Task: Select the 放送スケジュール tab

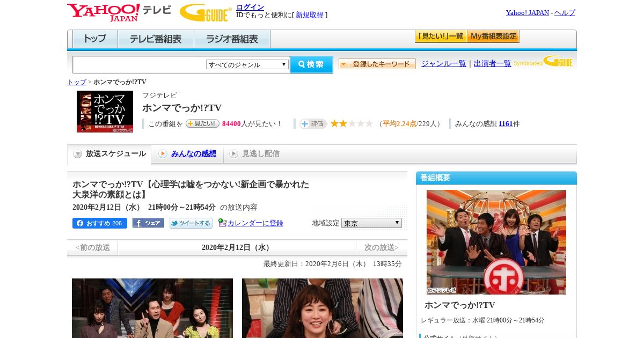Action: point(109,154)
